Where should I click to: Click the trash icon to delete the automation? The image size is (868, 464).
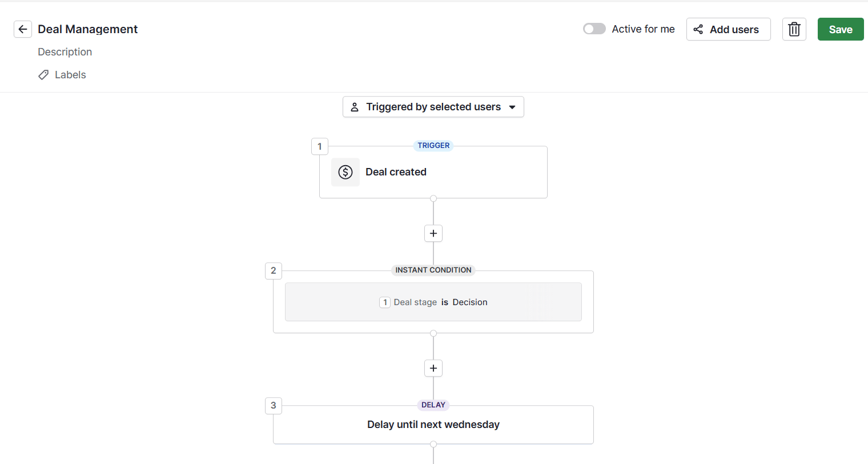coord(794,29)
